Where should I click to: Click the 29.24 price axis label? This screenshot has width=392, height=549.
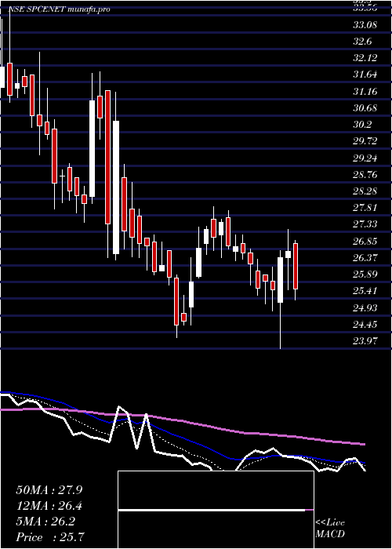pyautogui.click(x=365, y=158)
